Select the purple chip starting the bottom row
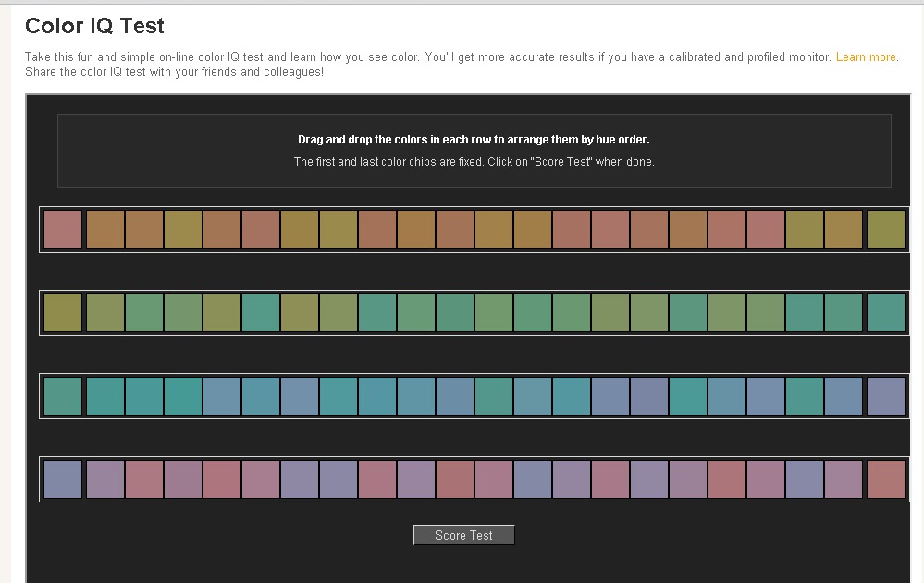The image size is (924, 583). coord(62,479)
